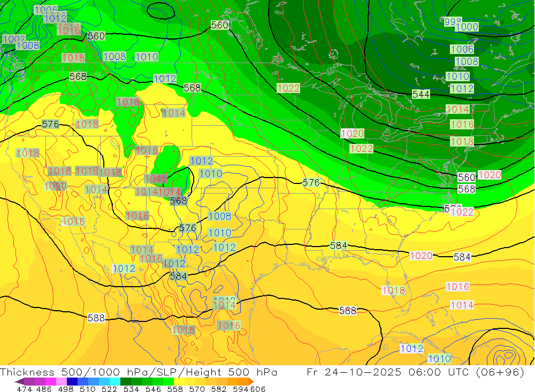The height and width of the screenshot is (392, 535).
Task: Click the 544 height contour label
Action: click(421, 94)
